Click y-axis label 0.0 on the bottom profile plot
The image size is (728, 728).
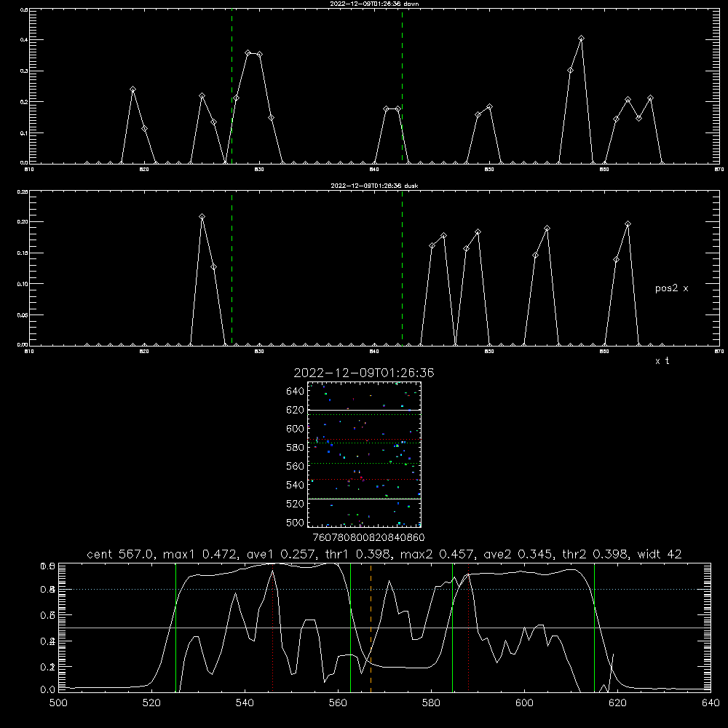(x=48, y=690)
